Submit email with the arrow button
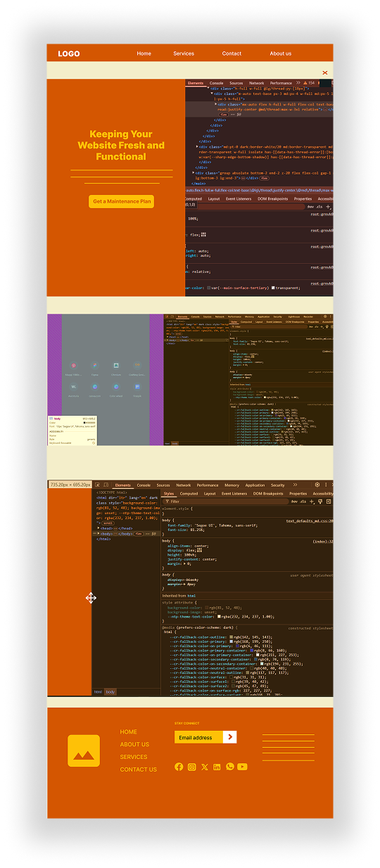380x868 pixels. click(230, 737)
